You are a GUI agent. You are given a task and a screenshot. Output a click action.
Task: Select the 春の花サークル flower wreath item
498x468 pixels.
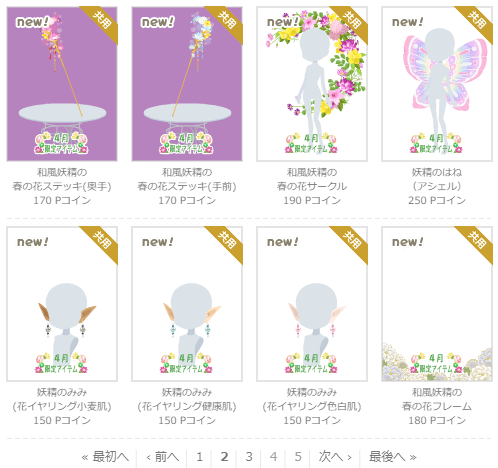(312, 84)
